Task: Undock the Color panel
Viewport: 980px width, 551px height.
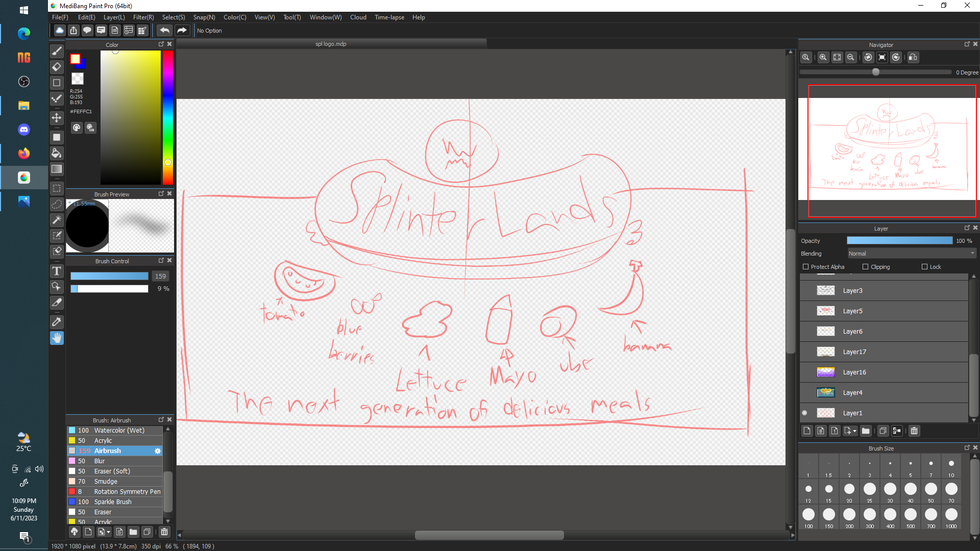Action: [x=161, y=44]
